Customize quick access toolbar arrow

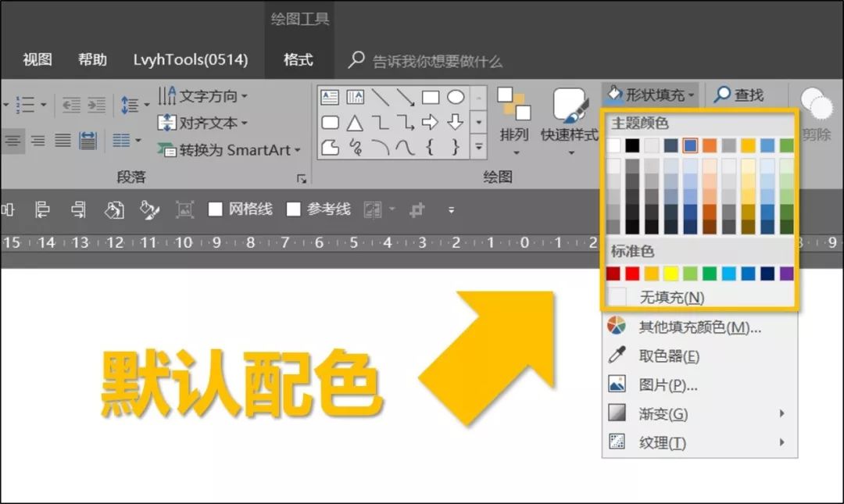coord(451,210)
